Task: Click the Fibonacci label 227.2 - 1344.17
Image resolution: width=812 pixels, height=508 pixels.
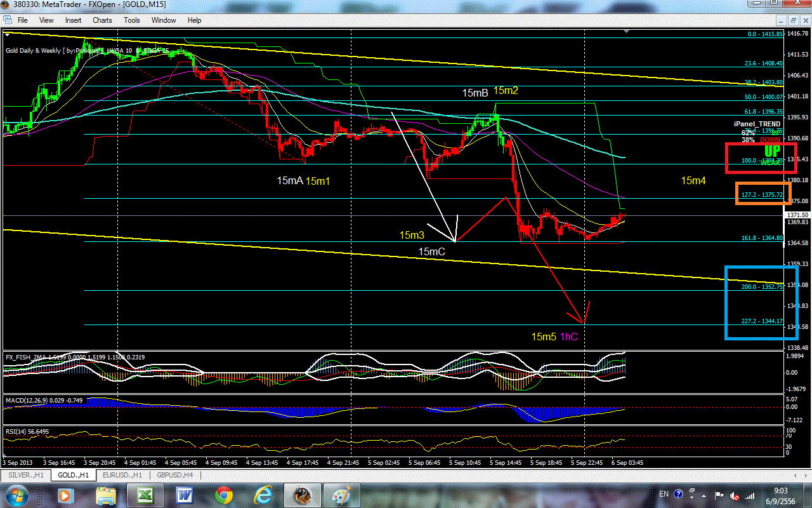Action: [x=763, y=321]
